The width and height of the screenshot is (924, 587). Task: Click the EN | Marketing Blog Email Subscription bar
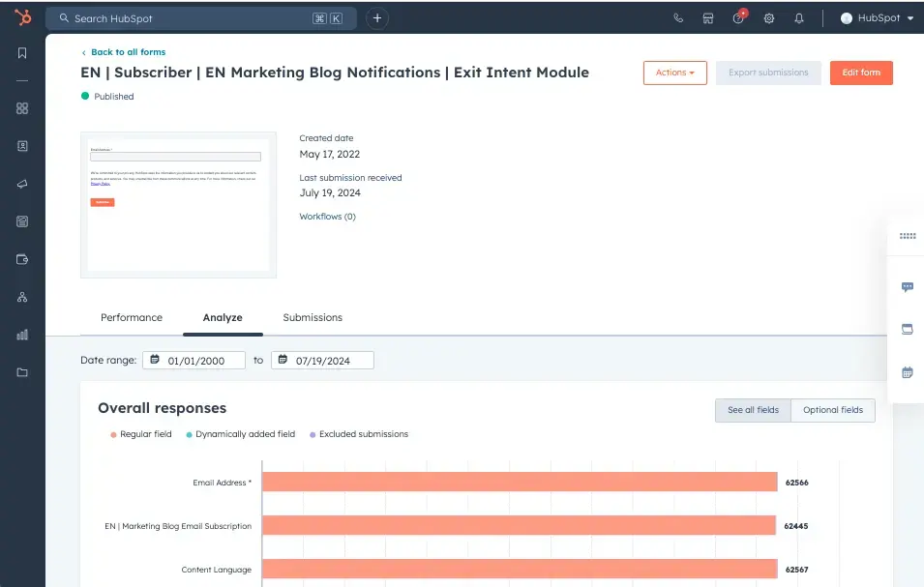tap(520, 525)
